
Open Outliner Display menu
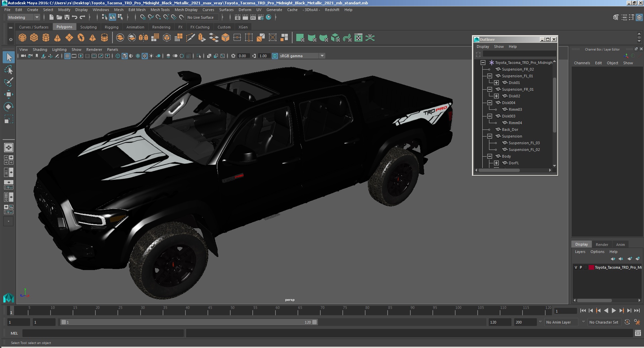483,47
